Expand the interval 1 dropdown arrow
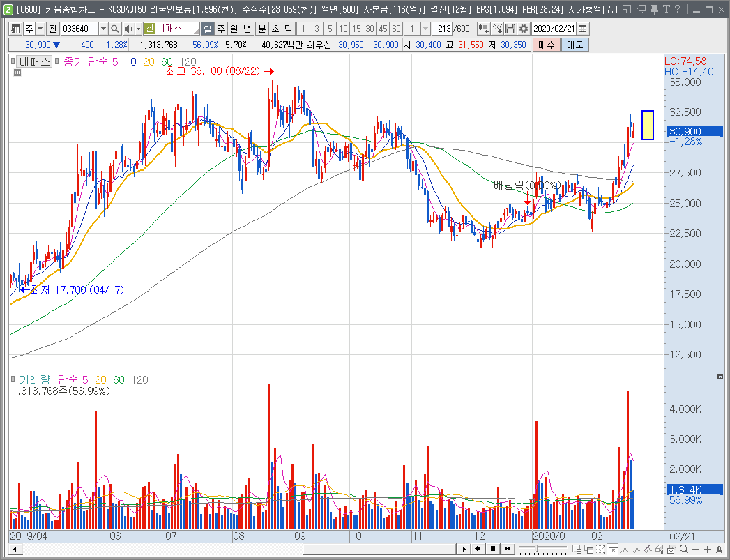 coord(425,29)
